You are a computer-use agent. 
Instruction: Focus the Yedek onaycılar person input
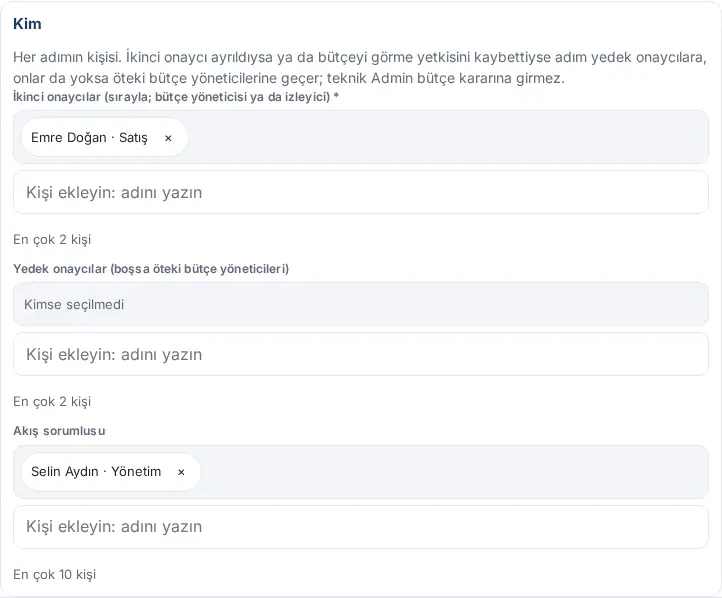coord(361,354)
